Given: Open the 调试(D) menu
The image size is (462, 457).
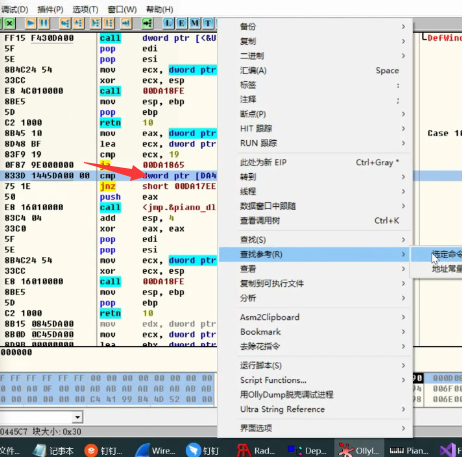Looking at the screenshot, I should pyautogui.click(x=15, y=9).
